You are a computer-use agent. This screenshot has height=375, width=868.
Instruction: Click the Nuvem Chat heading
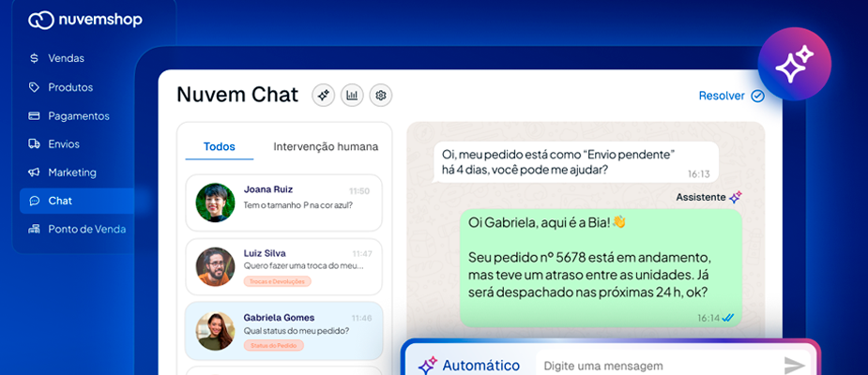[237, 95]
